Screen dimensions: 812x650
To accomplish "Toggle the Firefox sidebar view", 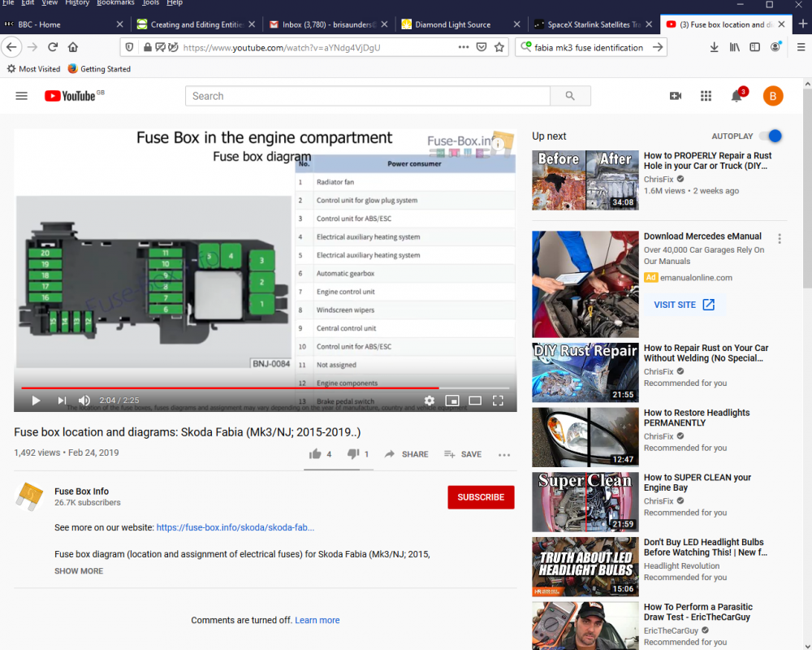I will [x=755, y=47].
